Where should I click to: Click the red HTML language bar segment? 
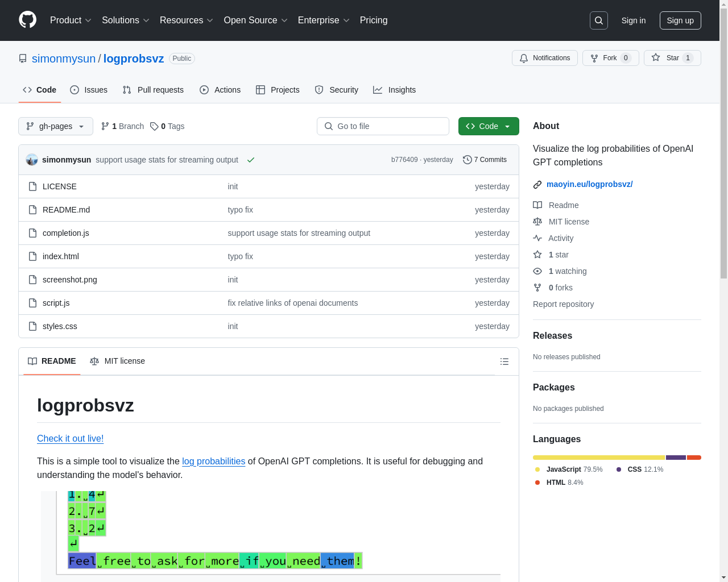[x=694, y=458]
